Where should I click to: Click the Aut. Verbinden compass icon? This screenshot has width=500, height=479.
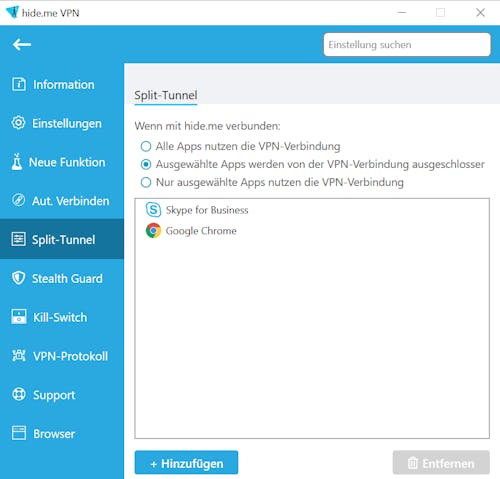(x=18, y=200)
